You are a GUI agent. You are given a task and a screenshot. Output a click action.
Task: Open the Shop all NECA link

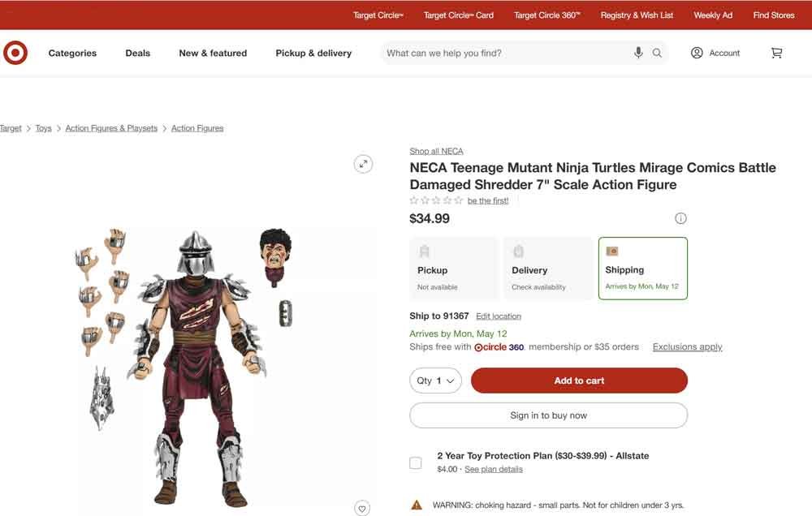[x=435, y=151]
